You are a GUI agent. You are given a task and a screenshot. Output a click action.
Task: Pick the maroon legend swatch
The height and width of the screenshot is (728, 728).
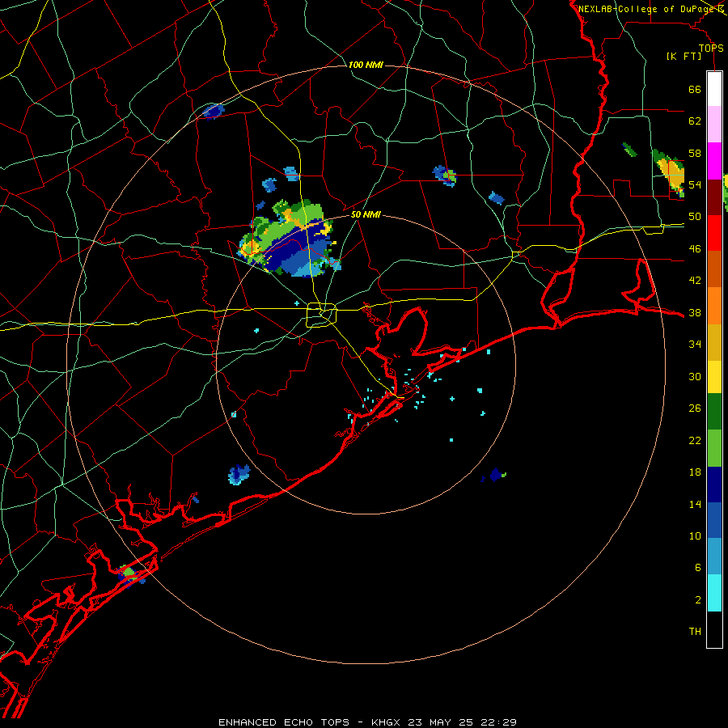pyautogui.click(x=714, y=197)
